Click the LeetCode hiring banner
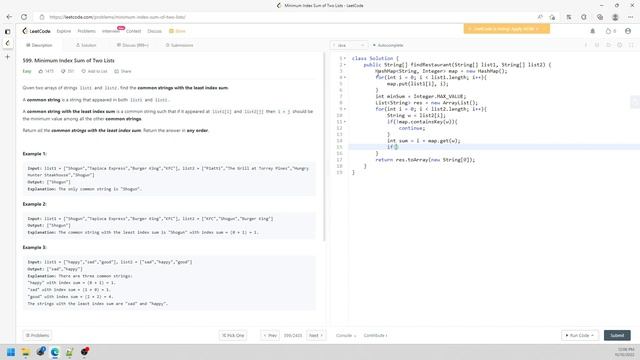640x360 pixels. 507,29
